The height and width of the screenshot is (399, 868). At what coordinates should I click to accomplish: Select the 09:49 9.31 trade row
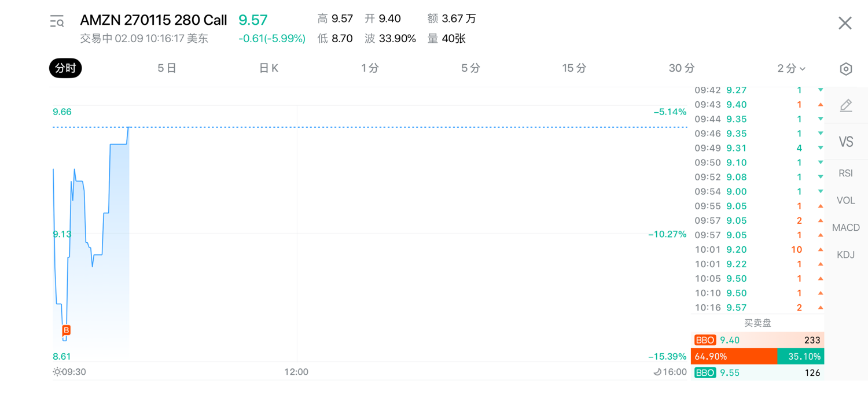click(757, 148)
